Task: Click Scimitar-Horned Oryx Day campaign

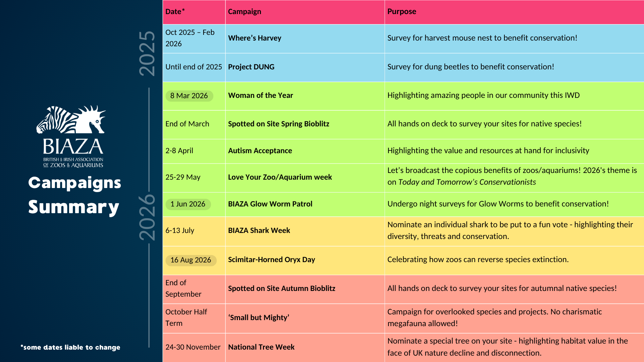Action: click(271, 260)
